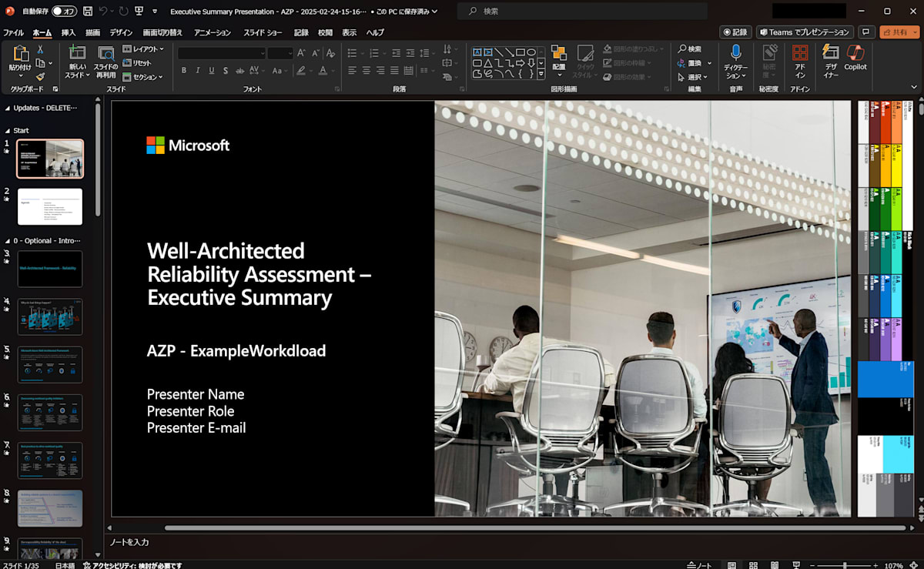Screen dimensions: 924x569
Task: Open the Designer (デザイナー) pane
Action: coord(830,55)
